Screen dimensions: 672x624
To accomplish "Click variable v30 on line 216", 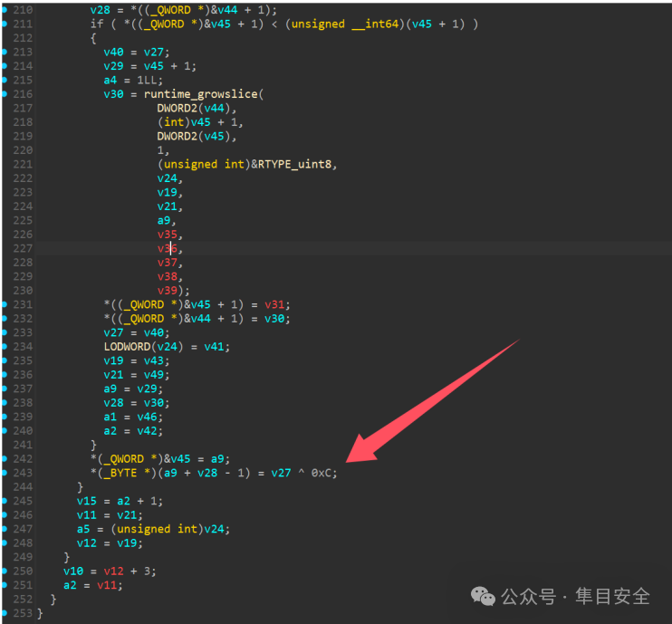I will [x=113, y=94].
